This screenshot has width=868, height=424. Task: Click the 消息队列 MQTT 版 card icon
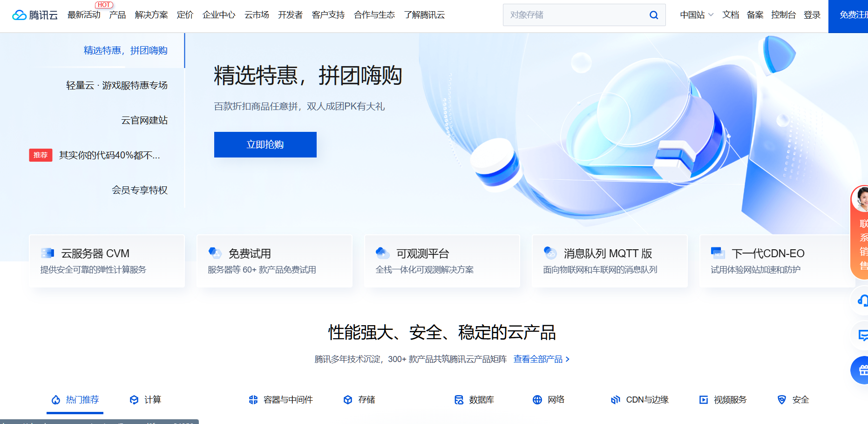tap(550, 253)
